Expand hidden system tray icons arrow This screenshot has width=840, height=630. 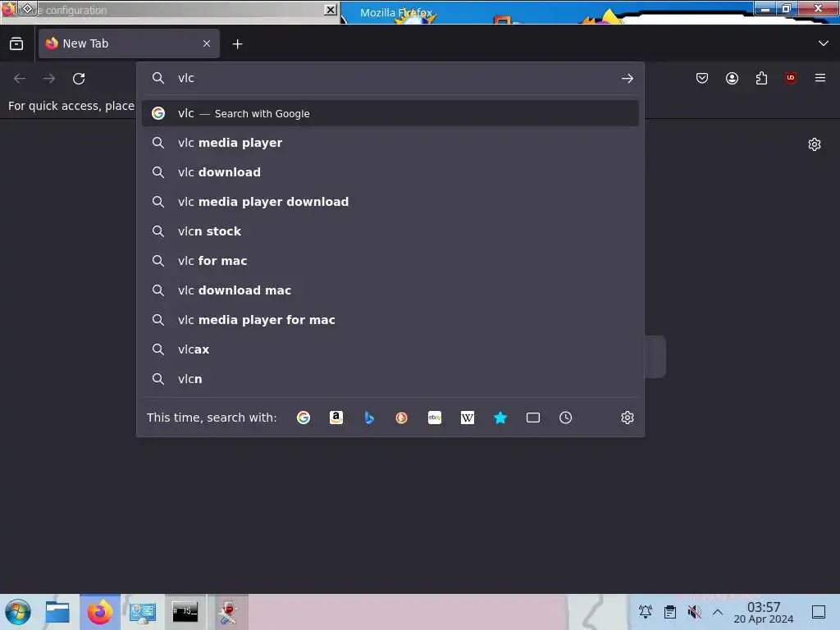click(x=718, y=612)
